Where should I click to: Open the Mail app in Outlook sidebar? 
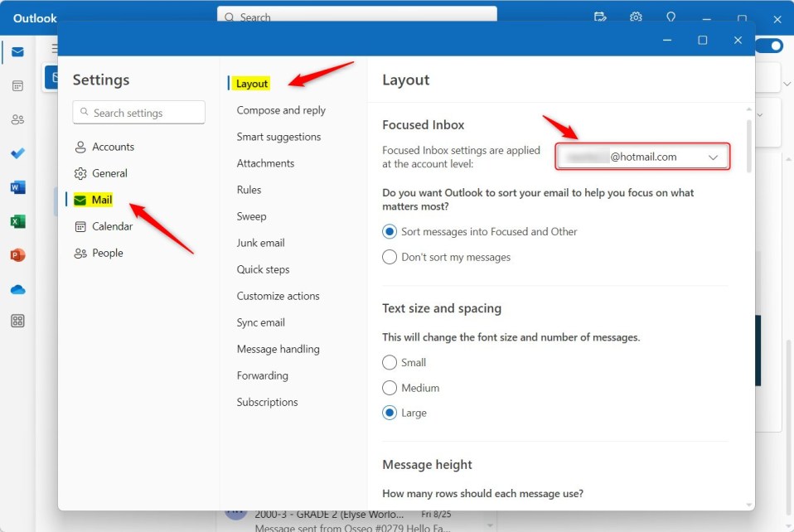coord(17,51)
